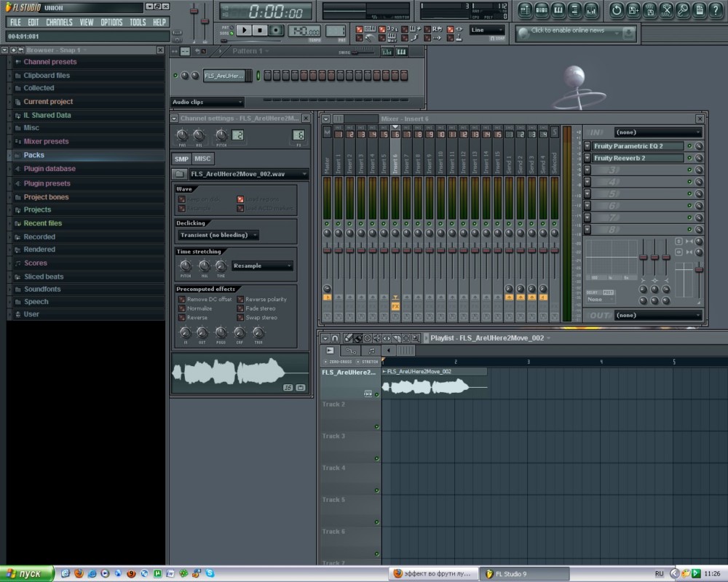Open the Playlist view from the top toolbar
The width and height of the screenshot is (728, 582).
[x=525, y=10]
